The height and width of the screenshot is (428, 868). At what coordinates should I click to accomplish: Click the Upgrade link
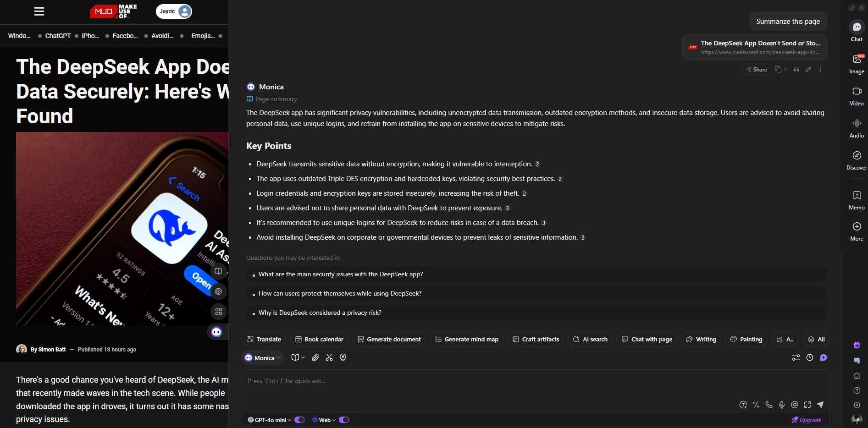tap(806, 420)
